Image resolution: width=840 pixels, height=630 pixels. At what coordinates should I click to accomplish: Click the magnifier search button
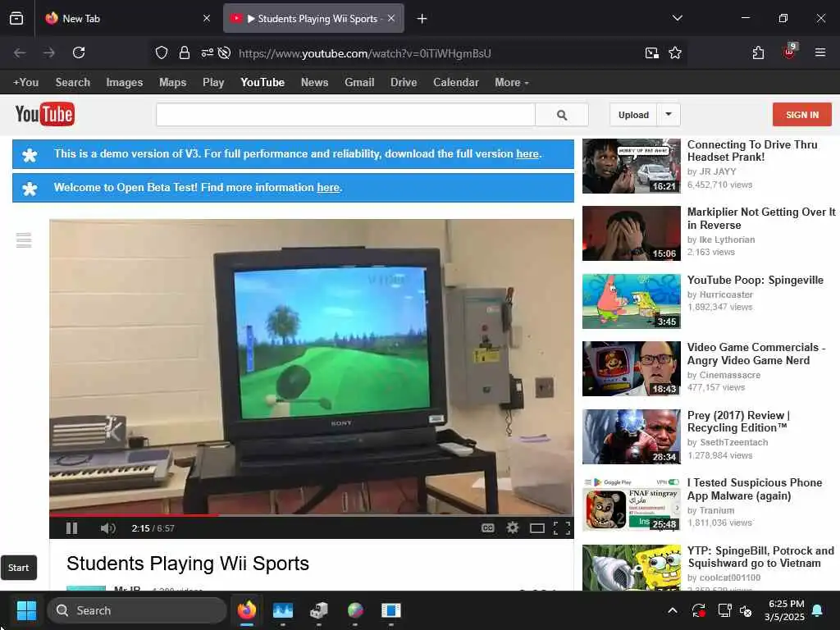point(561,115)
